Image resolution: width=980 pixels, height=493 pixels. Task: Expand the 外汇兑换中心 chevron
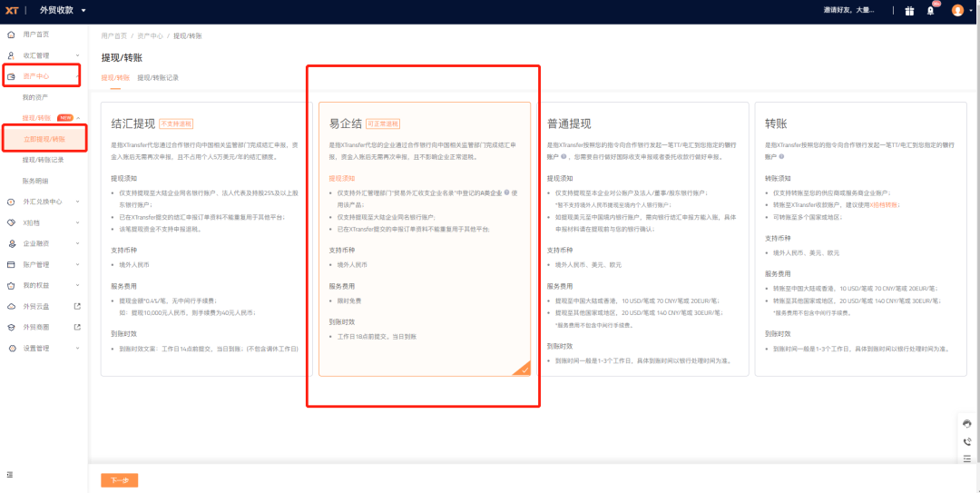click(77, 202)
